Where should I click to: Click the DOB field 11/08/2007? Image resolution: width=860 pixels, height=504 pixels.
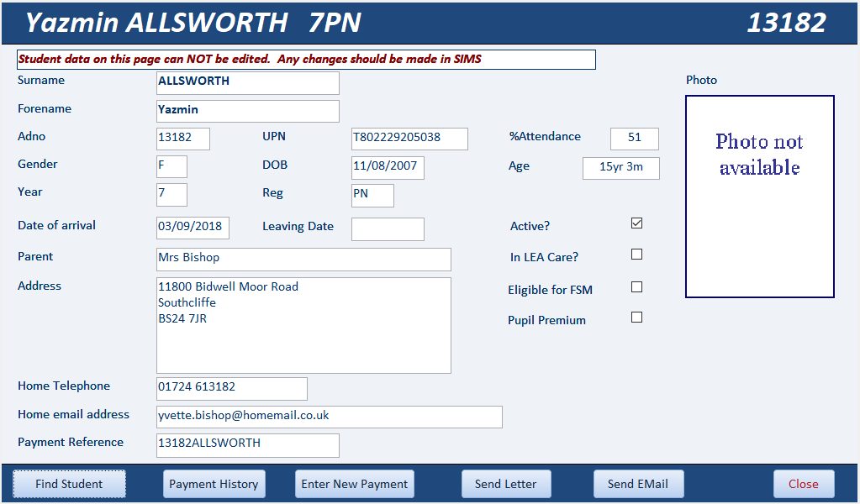(x=388, y=168)
